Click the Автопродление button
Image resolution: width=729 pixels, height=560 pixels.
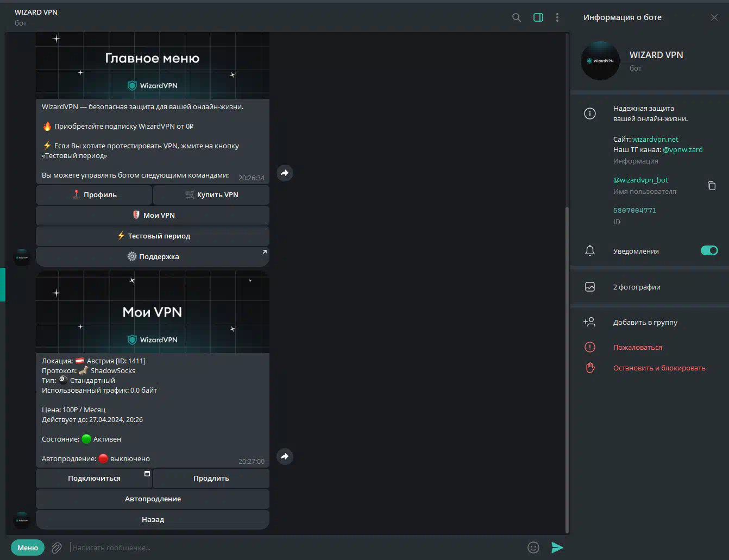click(x=153, y=499)
